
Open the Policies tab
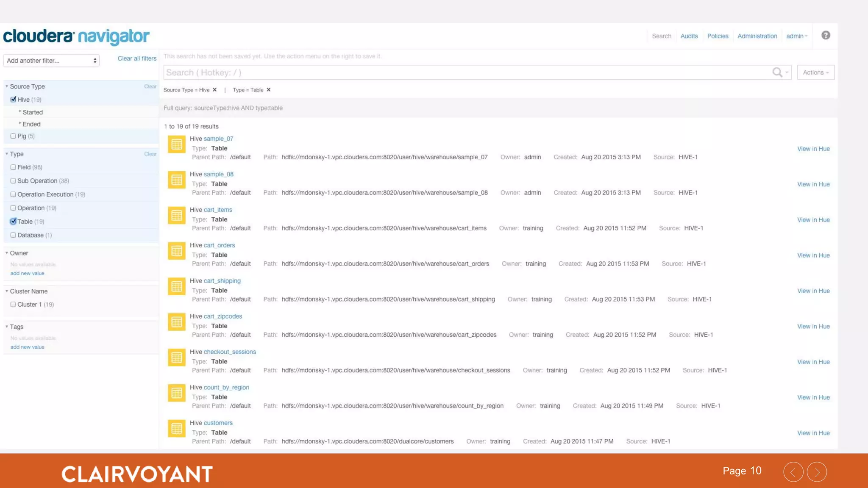[x=718, y=36]
